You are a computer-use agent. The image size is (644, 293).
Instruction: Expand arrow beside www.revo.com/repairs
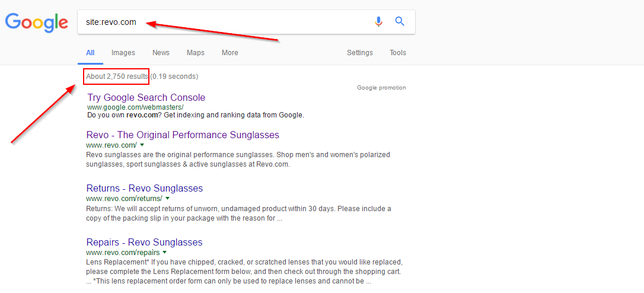point(165,252)
